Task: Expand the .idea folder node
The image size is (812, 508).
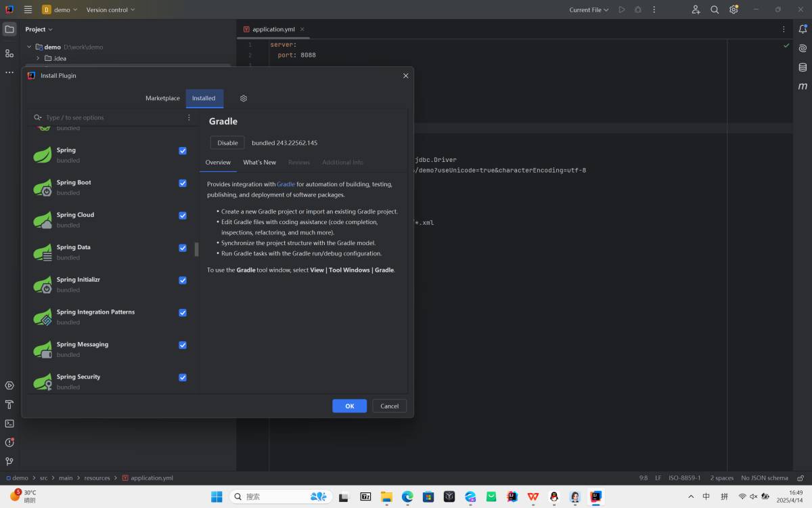Action: (38, 58)
